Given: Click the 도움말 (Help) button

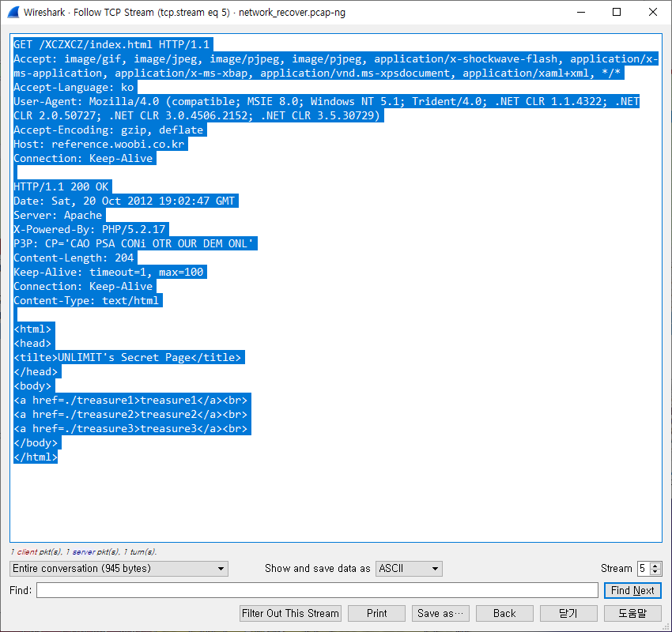Looking at the screenshot, I should click(x=632, y=614).
